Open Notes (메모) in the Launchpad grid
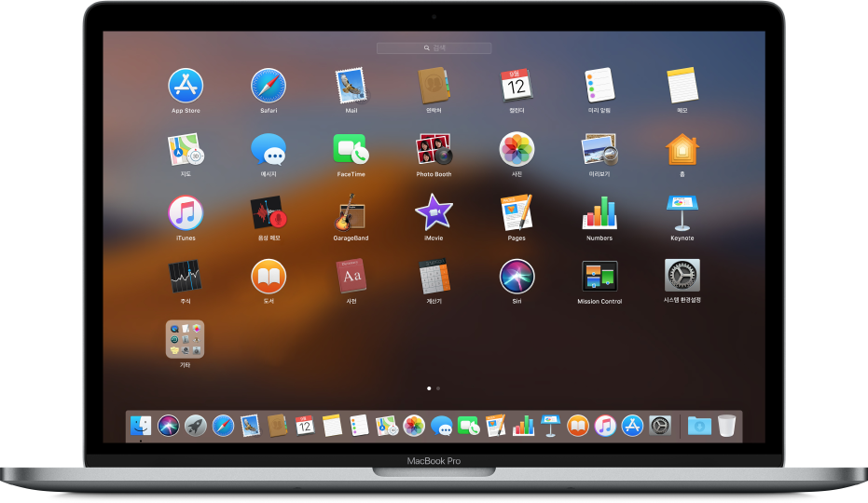Viewport: 868px width, 503px height. tap(682, 85)
